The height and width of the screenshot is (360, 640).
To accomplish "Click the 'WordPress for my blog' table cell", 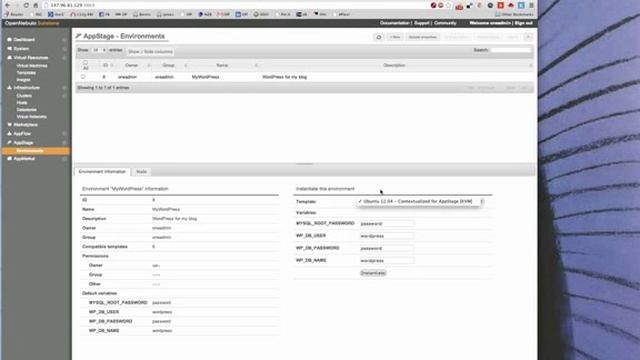I will click(284, 77).
